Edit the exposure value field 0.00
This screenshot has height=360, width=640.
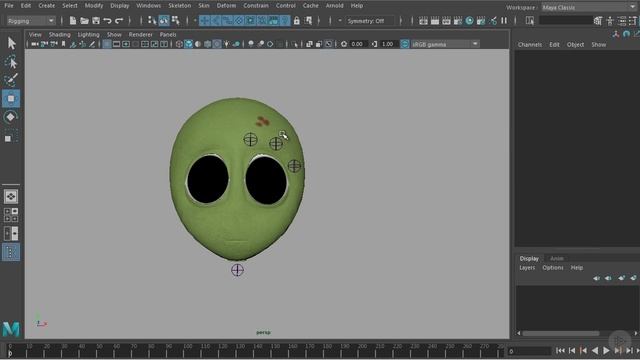(x=358, y=44)
